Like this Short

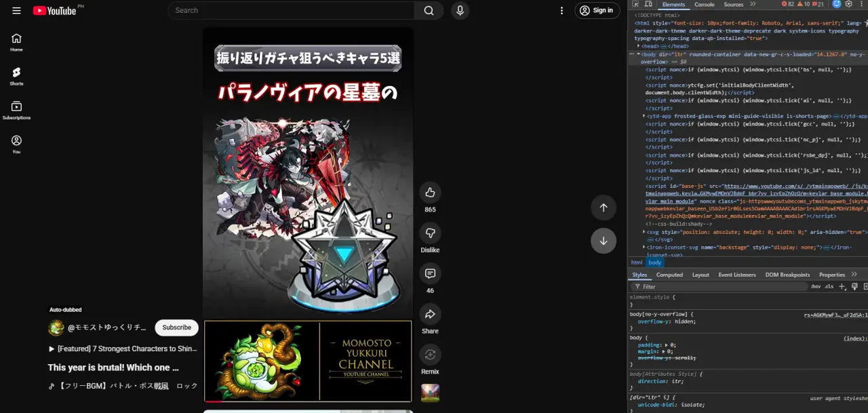pyautogui.click(x=430, y=193)
